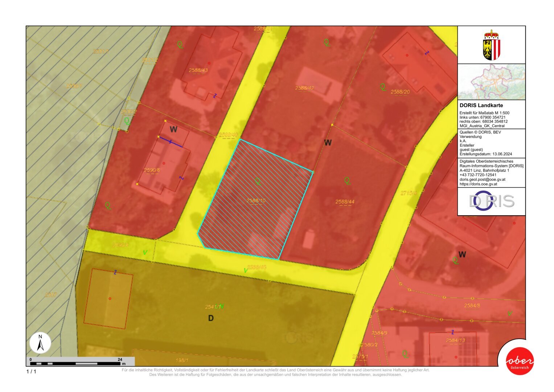554x392 pixels.
Task: Click parcel label 2537
Action: (x=50, y=295)
